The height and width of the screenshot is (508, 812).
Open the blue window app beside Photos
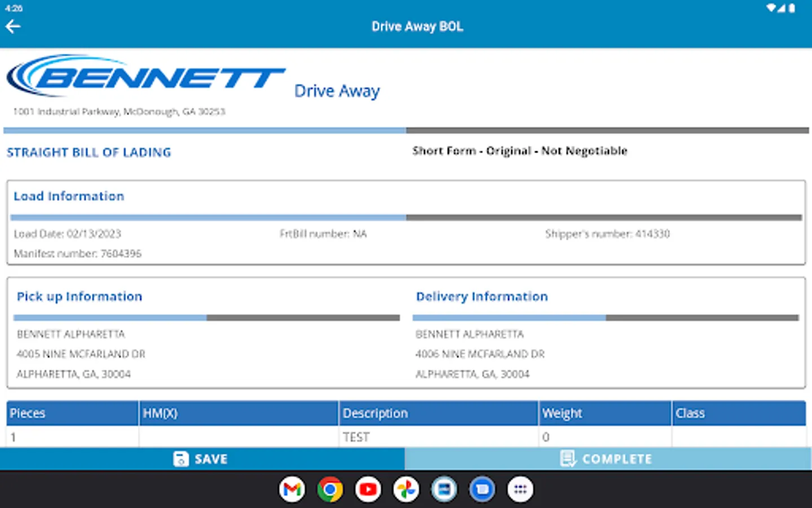click(x=444, y=489)
